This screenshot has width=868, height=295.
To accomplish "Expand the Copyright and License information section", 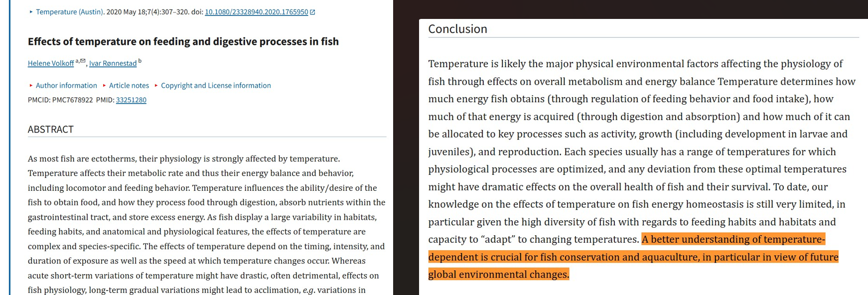I will point(216,85).
